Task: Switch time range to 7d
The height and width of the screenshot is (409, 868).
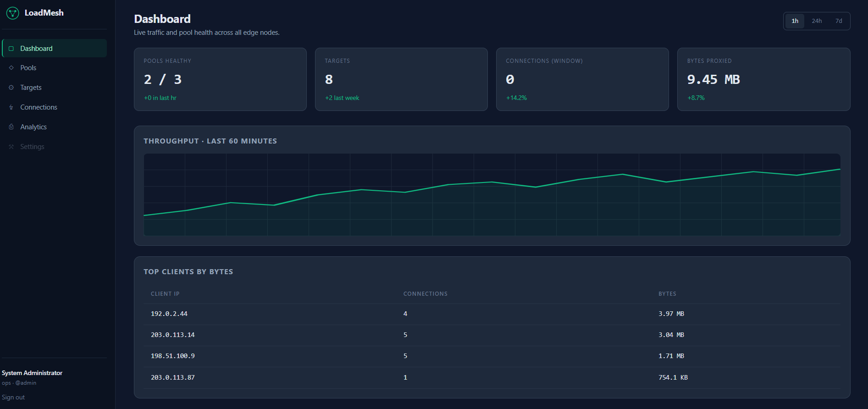Action: pyautogui.click(x=839, y=21)
